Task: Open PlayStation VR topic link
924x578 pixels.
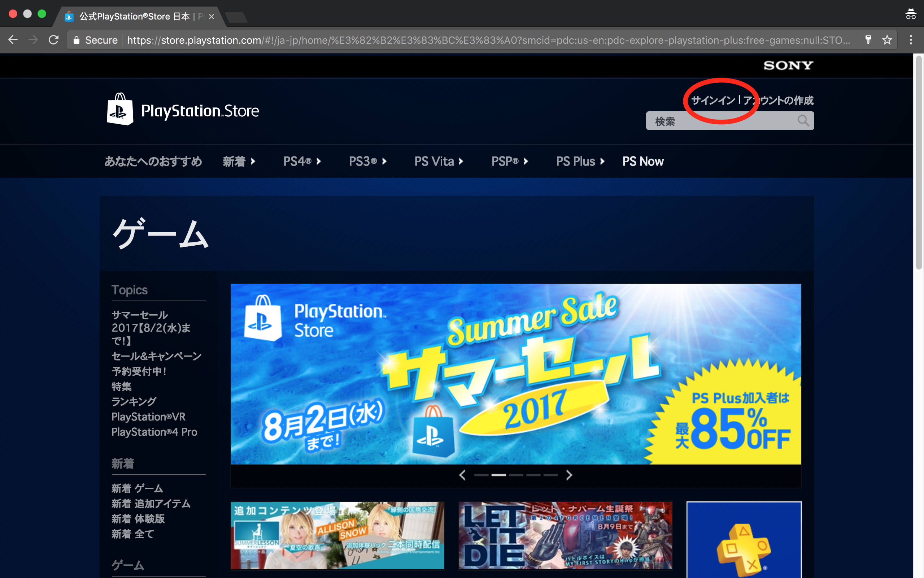Action: point(148,417)
